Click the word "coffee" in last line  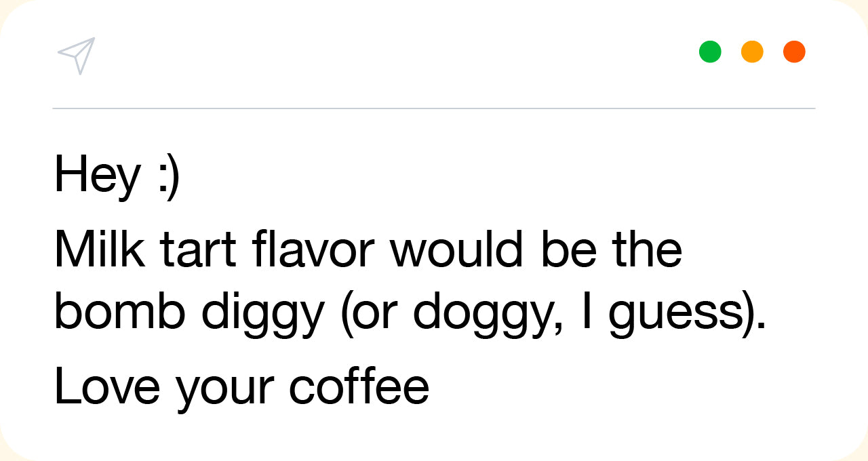(359, 386)
